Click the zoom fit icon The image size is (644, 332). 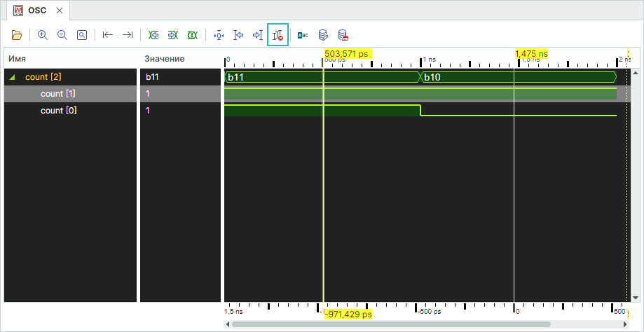(81, 35)
